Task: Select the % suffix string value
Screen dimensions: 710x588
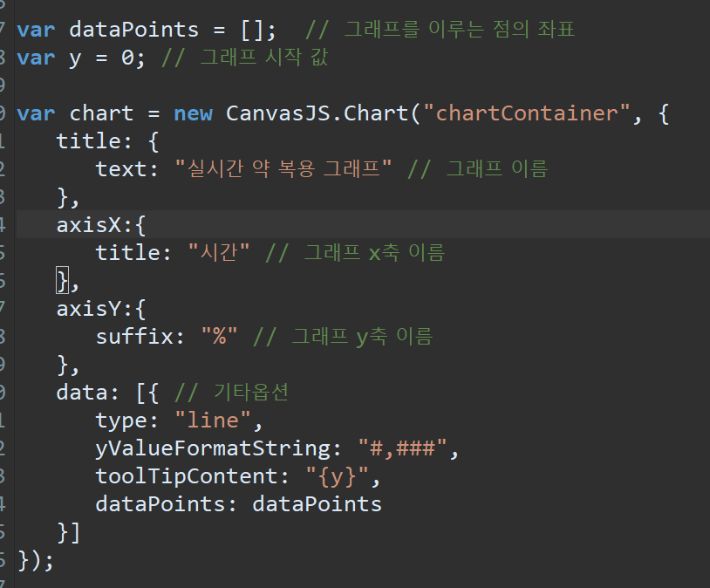Action: 217,336
